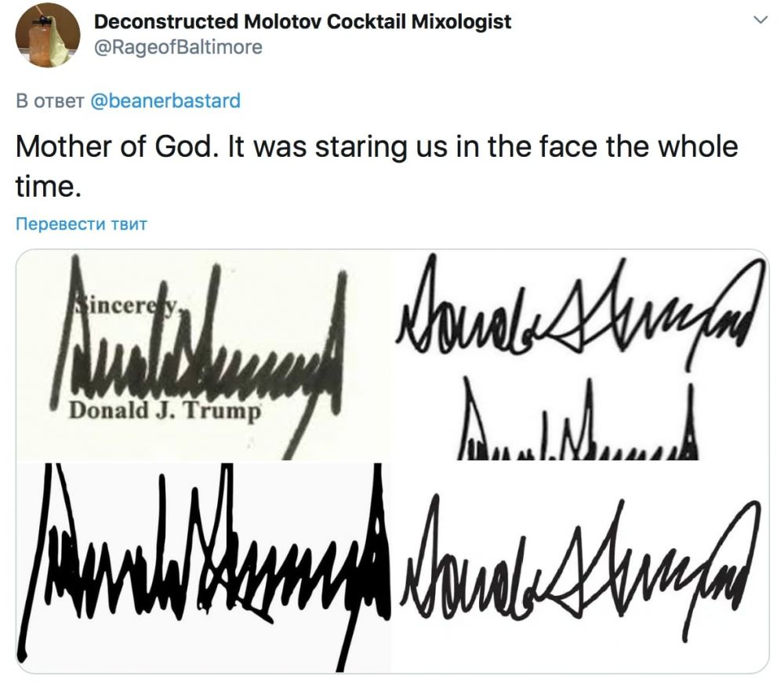
Task: Click the В ответ reply label
Action: pyautogui.click(x=50, y=100)
